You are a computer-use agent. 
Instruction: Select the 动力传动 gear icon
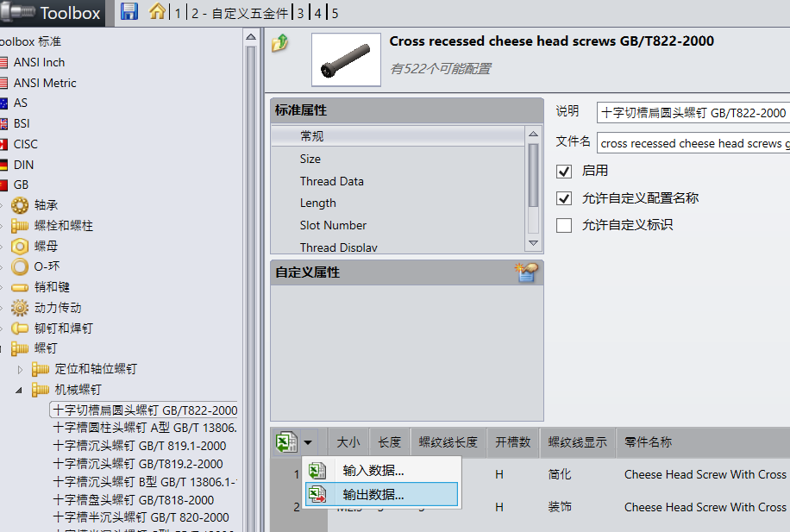tap(20, 307)
